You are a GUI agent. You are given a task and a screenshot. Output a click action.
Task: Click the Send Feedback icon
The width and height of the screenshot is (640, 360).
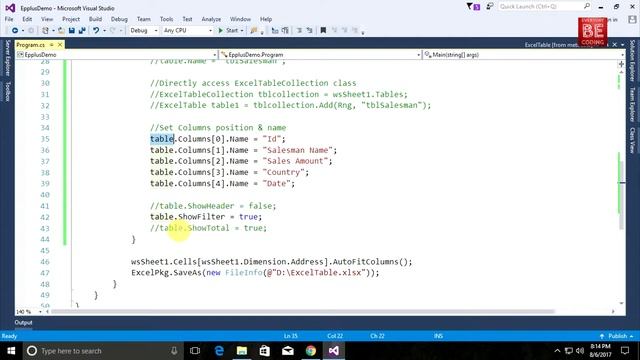(x=489, y=7)
